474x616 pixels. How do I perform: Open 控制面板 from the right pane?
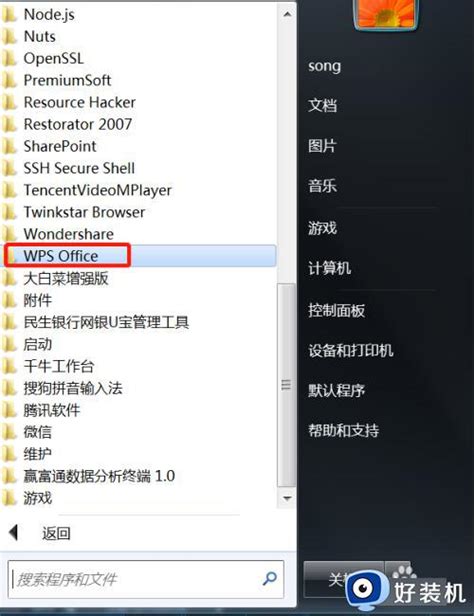(x=337, y=310)
